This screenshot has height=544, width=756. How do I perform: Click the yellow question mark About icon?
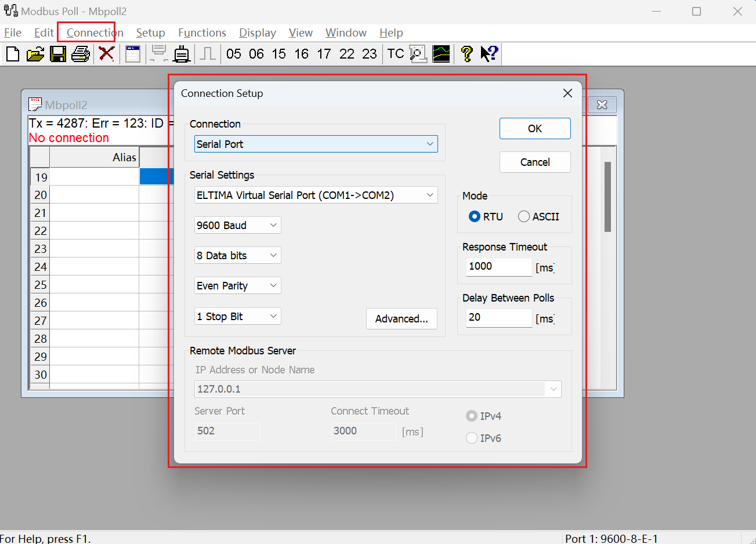pyautogui.click(x=466, y=54)
